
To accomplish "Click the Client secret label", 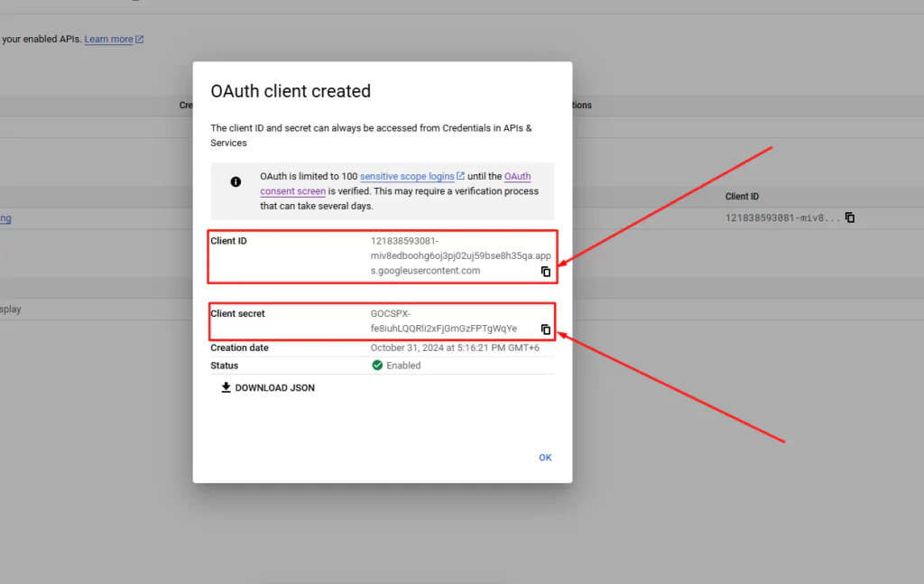I will tap(237, 313).
